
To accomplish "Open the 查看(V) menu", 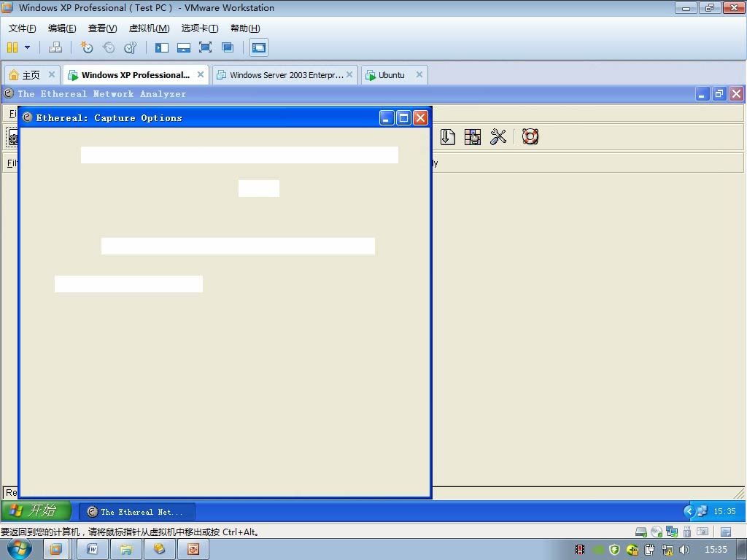I will point(102,28).
